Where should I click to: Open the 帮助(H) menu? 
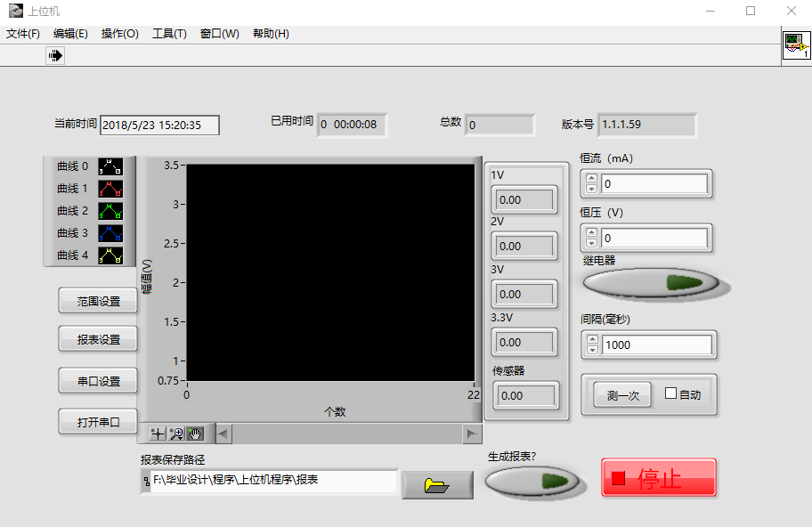tap(271, 34)
